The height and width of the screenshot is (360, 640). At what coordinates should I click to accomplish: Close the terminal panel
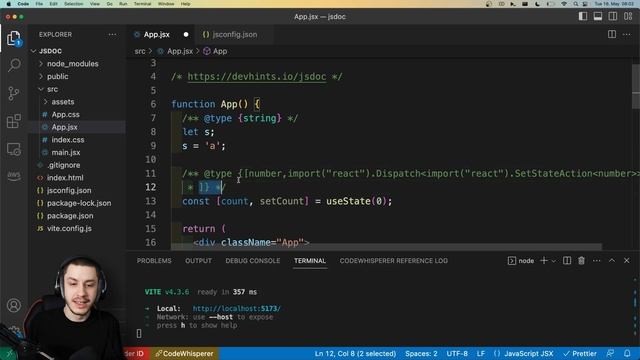627,260
